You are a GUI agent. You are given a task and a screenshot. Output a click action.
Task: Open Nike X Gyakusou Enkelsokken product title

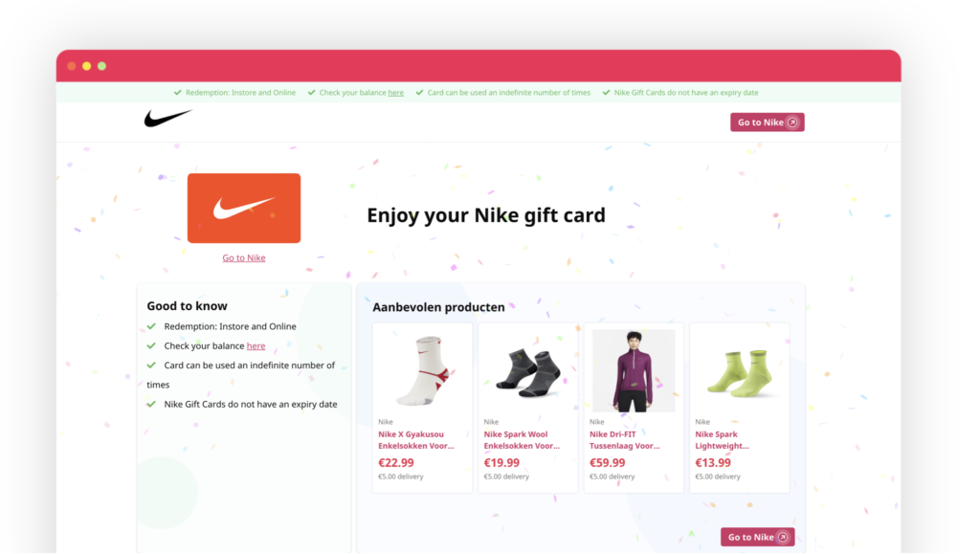coord(416,440)
